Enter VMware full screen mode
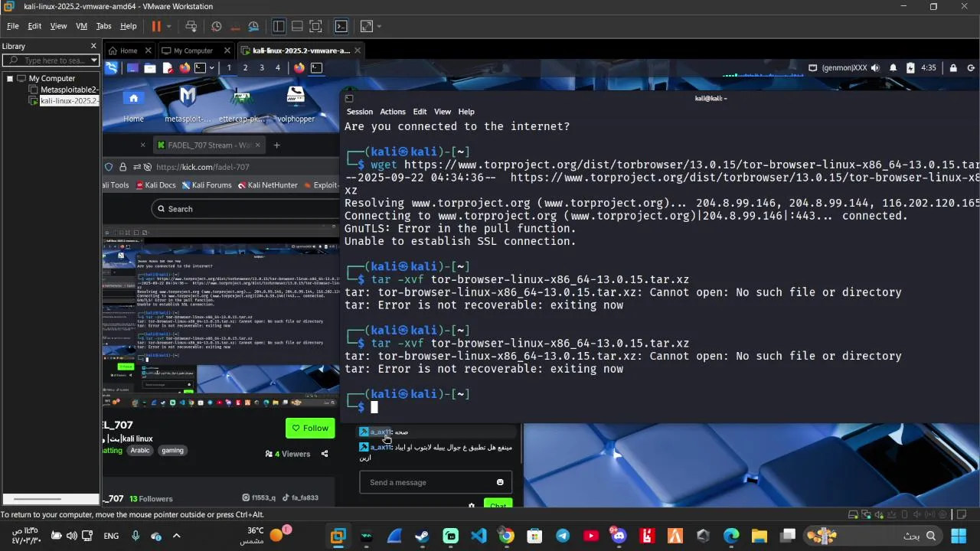 pos(315,26)
